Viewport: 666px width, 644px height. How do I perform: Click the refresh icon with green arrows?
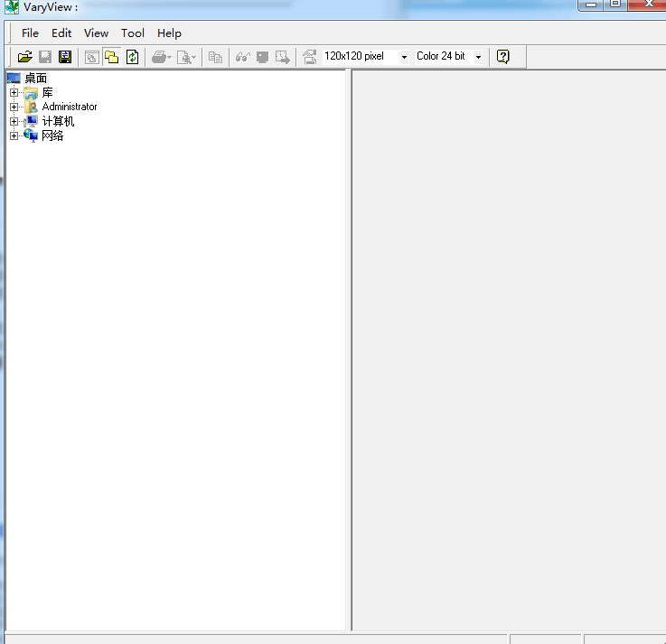click(x=133, y=57)
